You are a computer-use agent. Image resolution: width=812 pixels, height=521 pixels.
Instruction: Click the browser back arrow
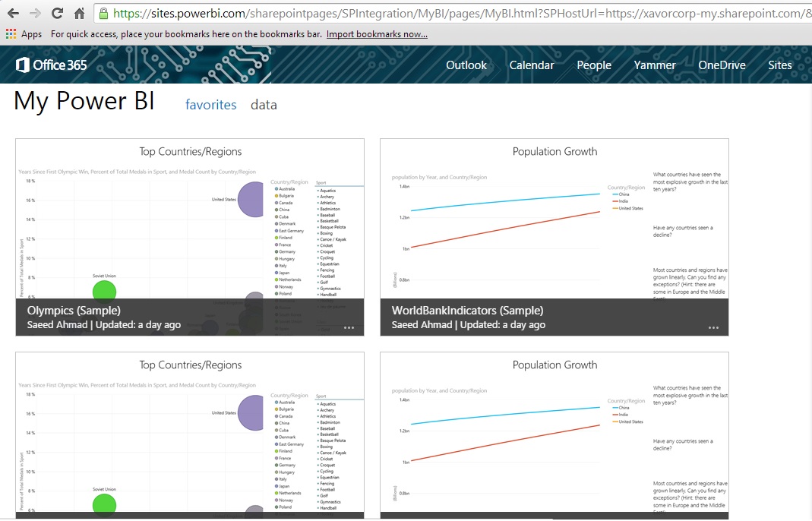[x=13, y=14]
